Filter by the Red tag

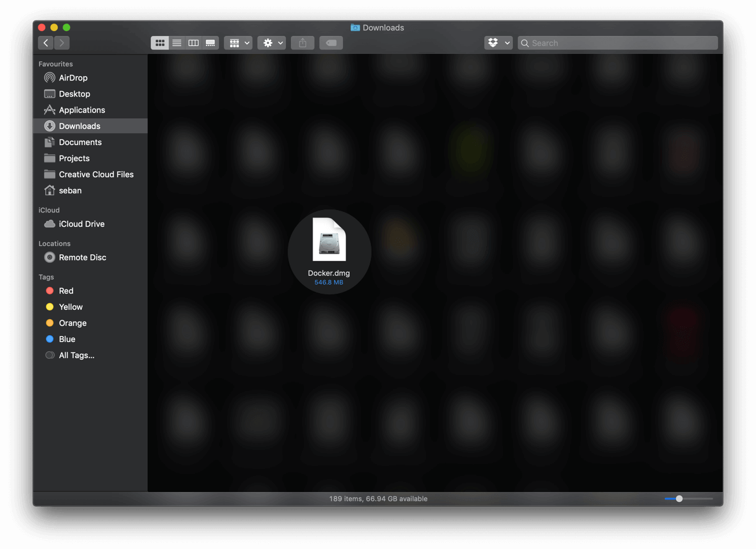click(x=90, y=291)
